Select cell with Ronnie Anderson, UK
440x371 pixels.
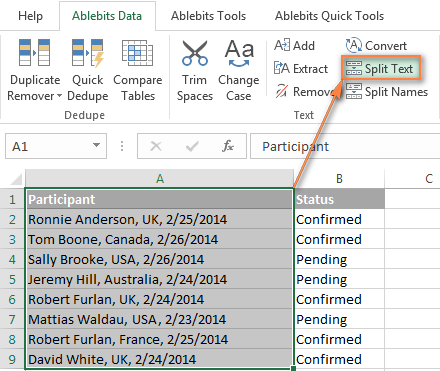click(159, 219)
